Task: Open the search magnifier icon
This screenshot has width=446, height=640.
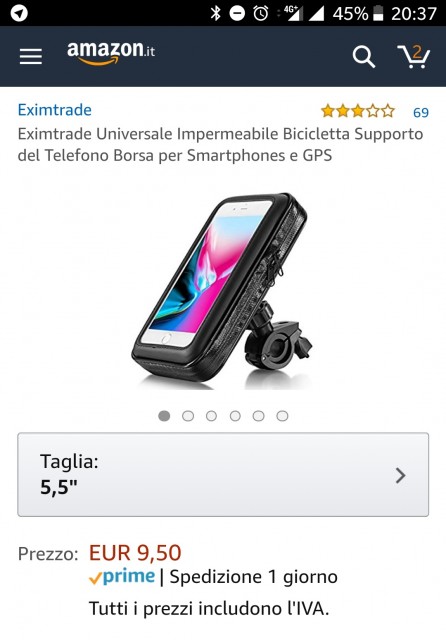Action: pos(364,56)
